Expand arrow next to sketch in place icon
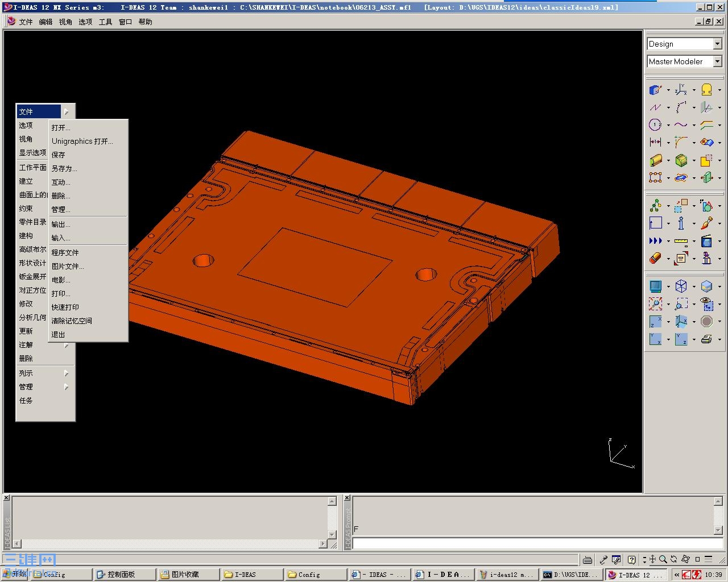Screen dimensions: 728x582 [x=668, y=90]
